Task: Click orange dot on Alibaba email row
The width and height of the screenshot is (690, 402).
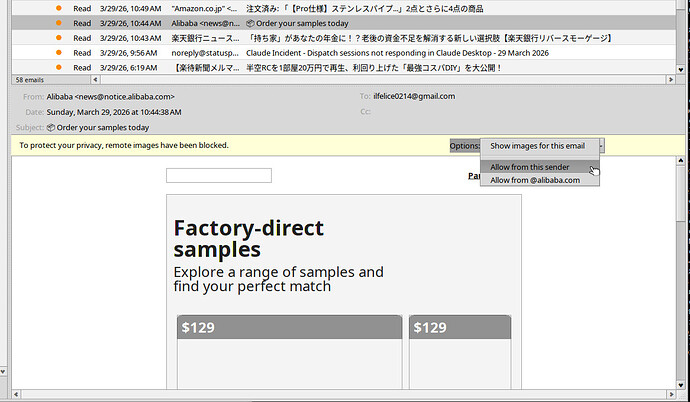Action: point(59,23)
